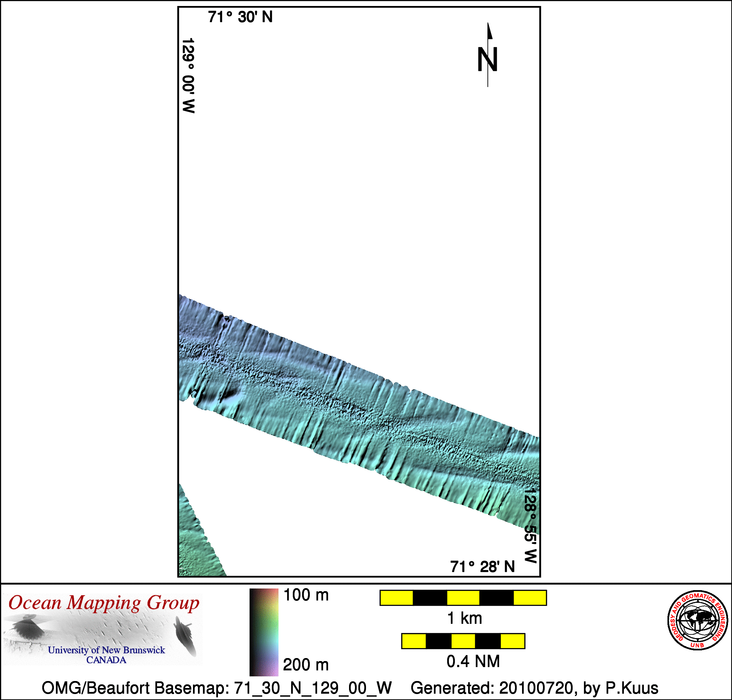Image resolution: width=732 pixels, height=700 pixels.
Task: Click the OMG/Beaufort Basemap title text
Action: click(x=216, y=688)
